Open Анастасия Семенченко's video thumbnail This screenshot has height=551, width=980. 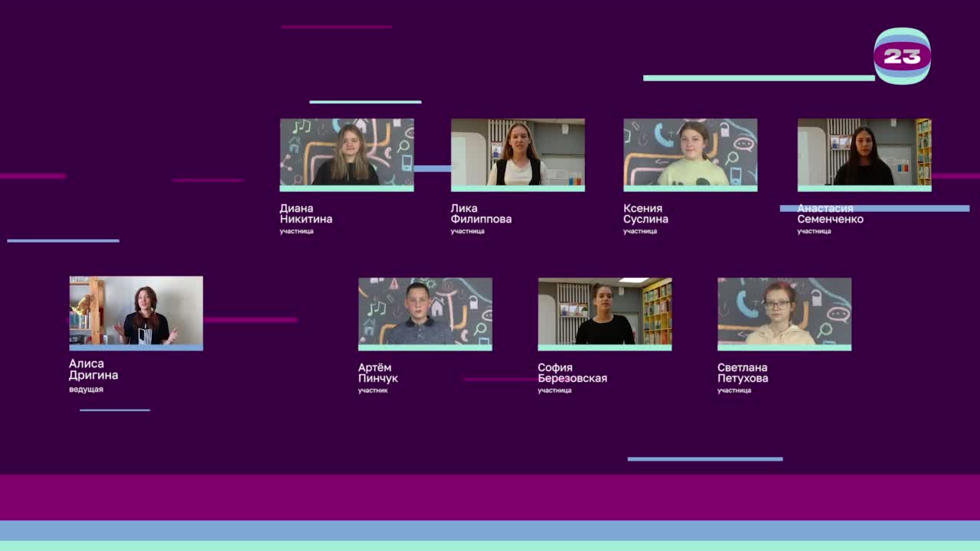tap(864, 152)
